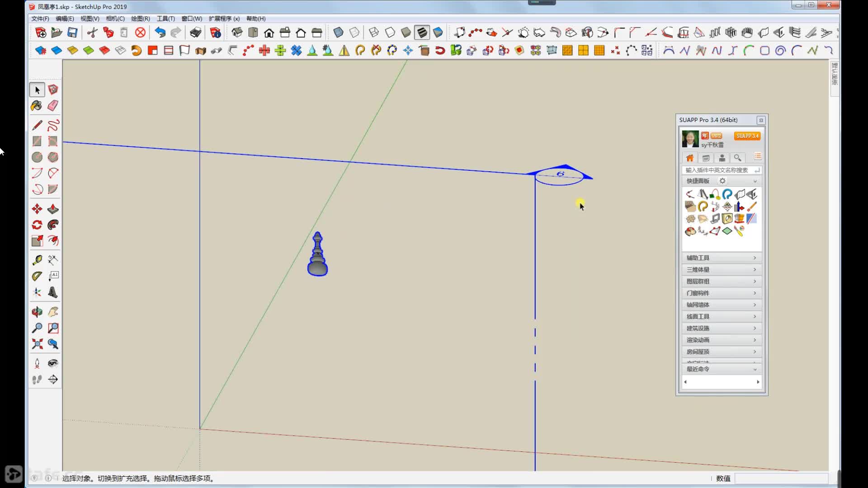The width and height of the screenshot is (868, 488).
Task: Open the 绘图(R) menu
Action: pyautogui.click(x=140, y=19)
